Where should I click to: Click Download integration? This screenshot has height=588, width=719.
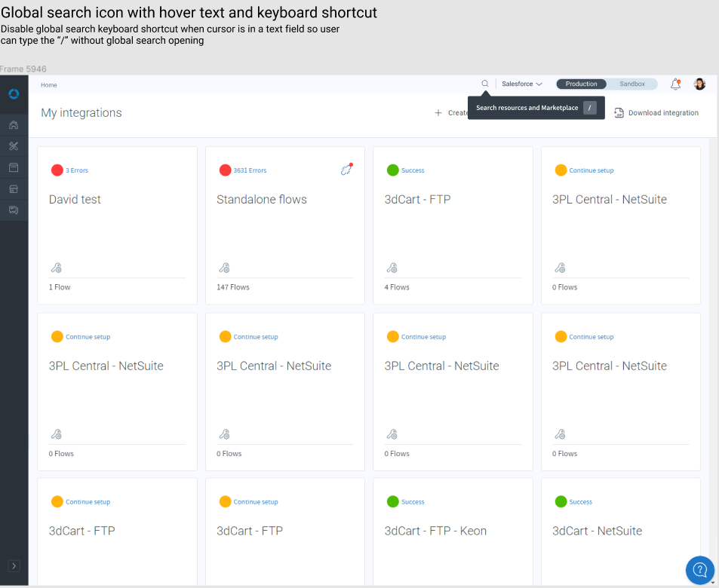(x=656, y=113)
